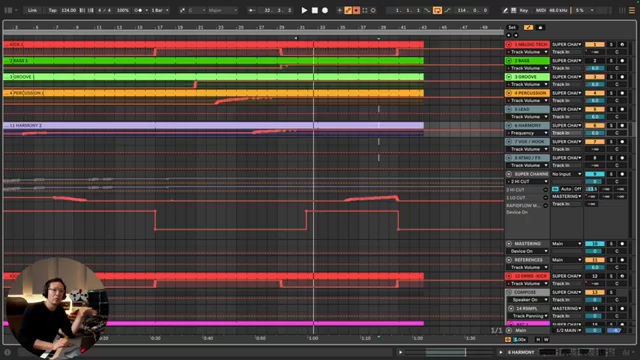This screenshot has height=360, width=640.
Task: Stop playback with the Stop button
Action: 315,10
